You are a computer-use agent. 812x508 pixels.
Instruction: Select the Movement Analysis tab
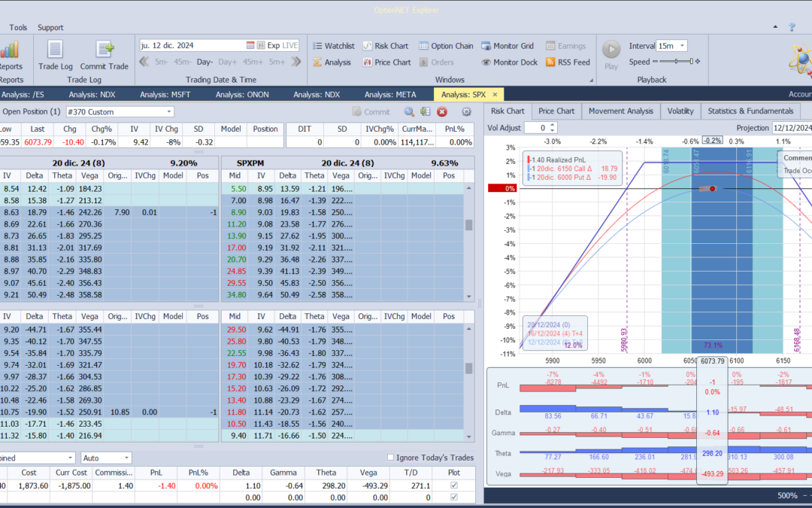click(x=621, y=111)
